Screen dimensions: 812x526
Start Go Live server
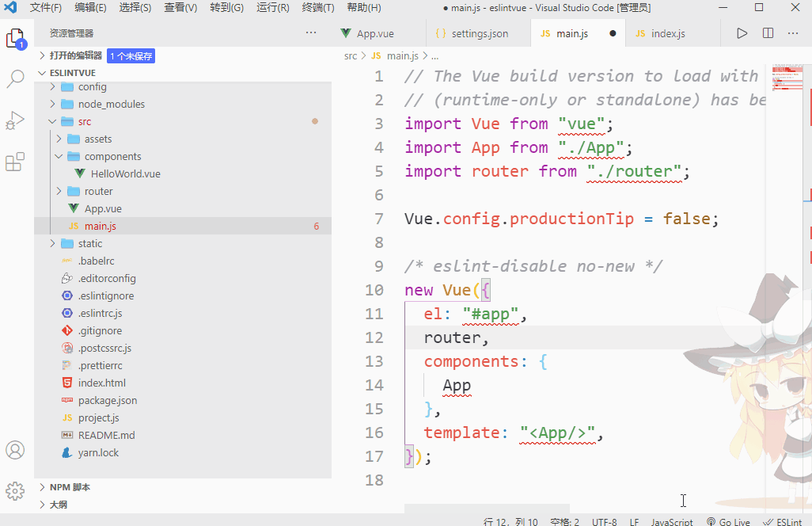tap(728, 522)
